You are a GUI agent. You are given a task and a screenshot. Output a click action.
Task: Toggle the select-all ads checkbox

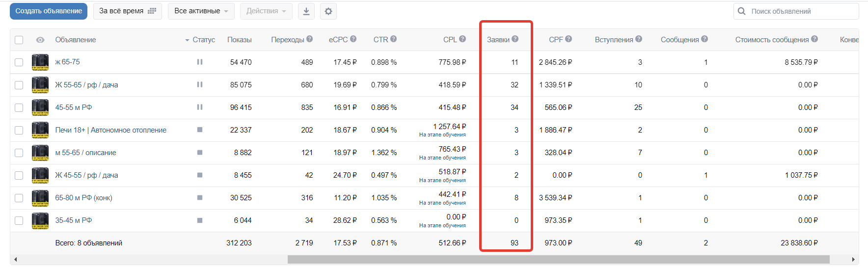point(19,40)
